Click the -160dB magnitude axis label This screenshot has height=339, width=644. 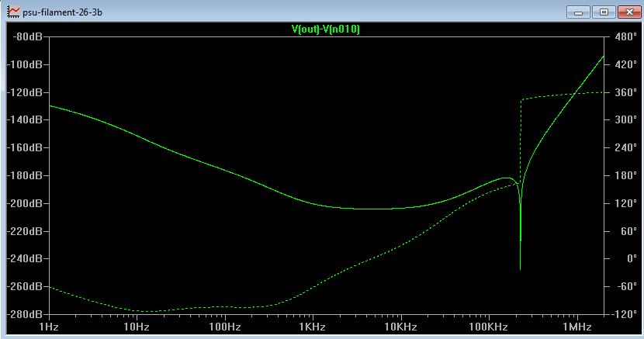coord(25,147)
